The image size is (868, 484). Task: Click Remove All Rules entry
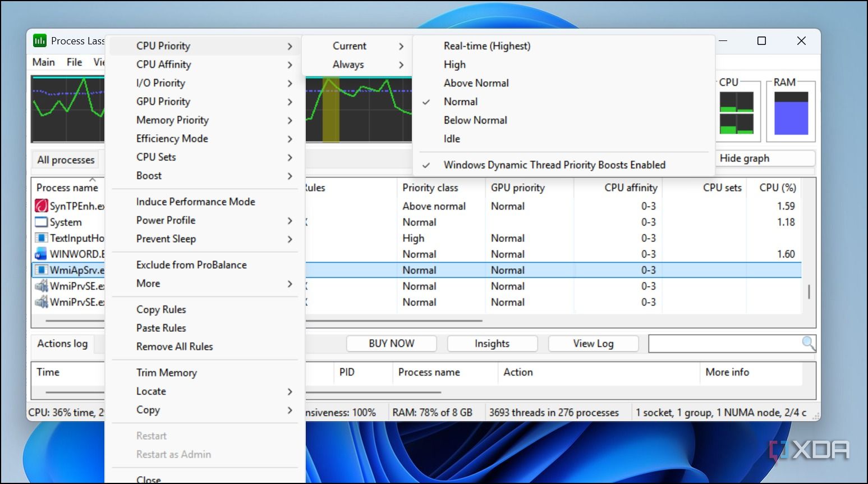pos(205,347)
